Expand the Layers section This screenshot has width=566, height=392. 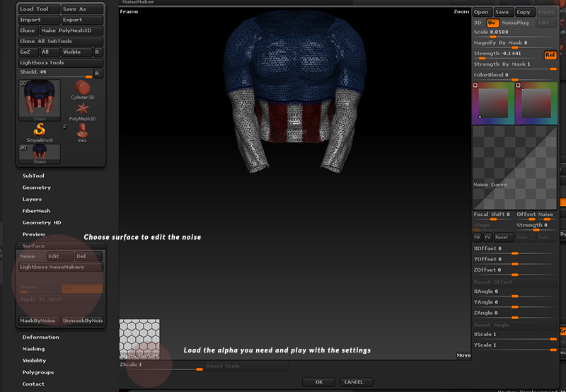click(32, 200)
